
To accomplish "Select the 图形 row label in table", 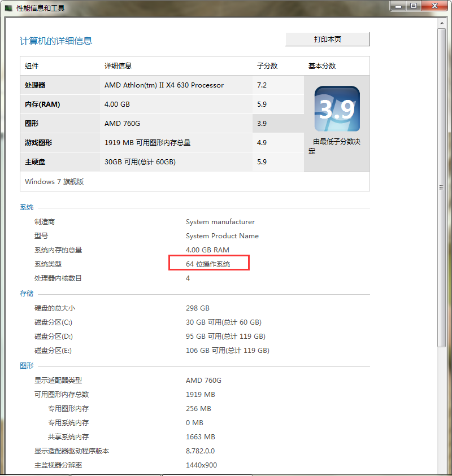I will [x=32, y=123].
